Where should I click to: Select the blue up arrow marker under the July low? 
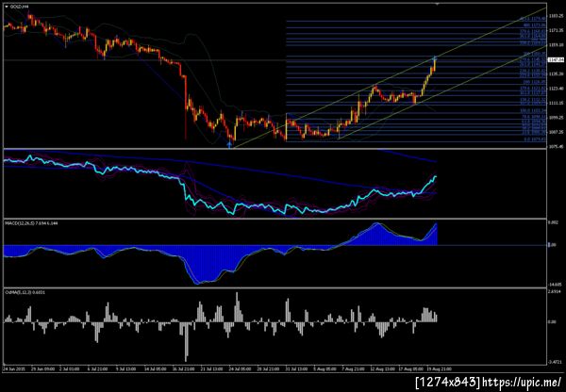click(x=229, y=144)
